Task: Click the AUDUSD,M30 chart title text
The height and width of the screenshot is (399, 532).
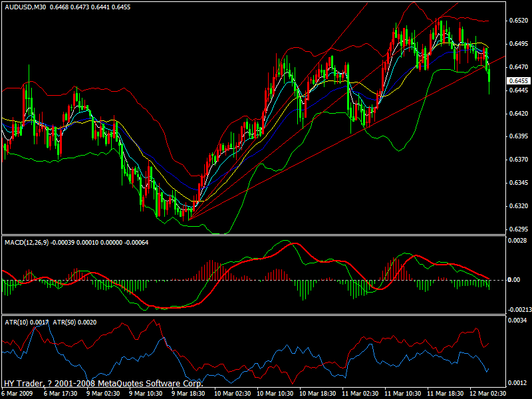Action: 25,7
